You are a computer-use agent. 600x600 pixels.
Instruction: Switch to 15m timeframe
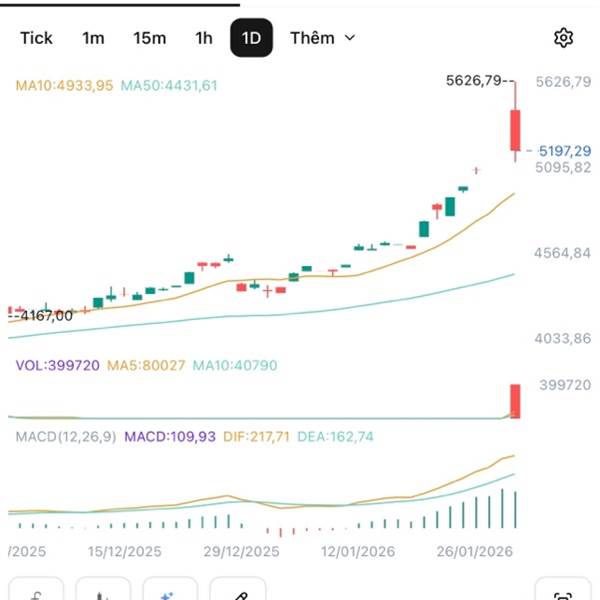coord(149,38)
